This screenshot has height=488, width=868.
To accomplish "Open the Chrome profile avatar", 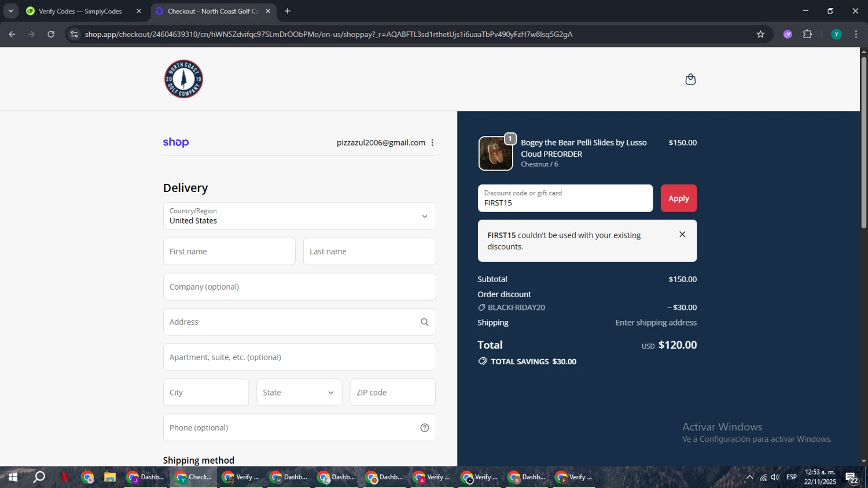I will coord(836,34).
